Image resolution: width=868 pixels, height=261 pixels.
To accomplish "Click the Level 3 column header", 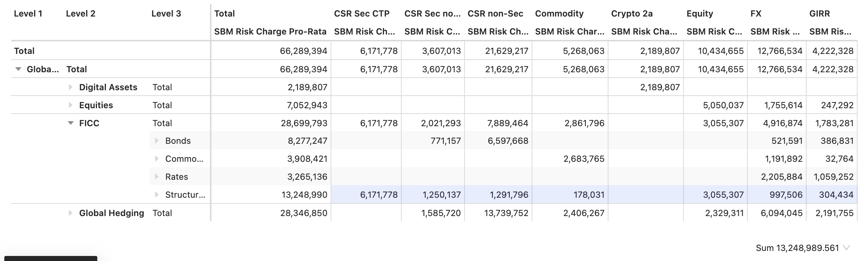I will click(166, 14).
